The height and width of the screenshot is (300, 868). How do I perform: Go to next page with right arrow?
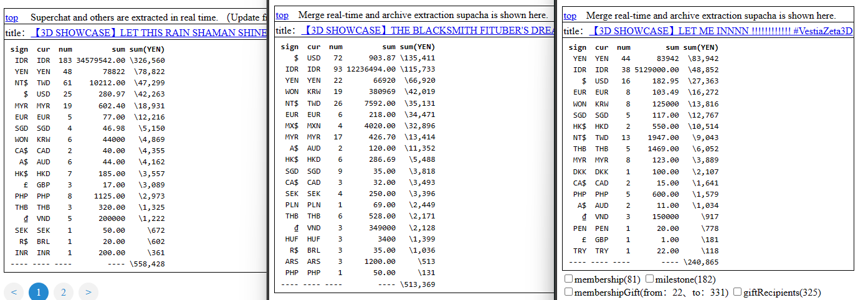pyautogui.click(x=88, y=291)
